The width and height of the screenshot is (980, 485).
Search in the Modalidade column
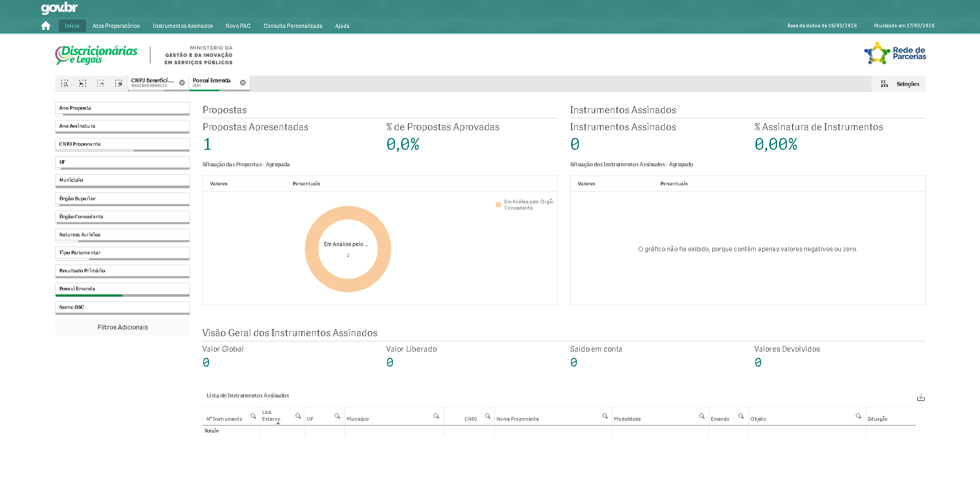pos(701,416)
